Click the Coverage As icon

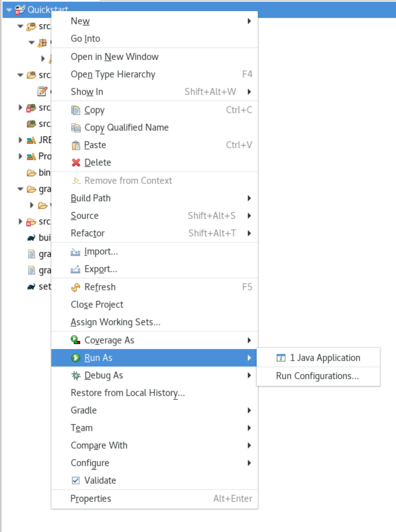[76, 340]
